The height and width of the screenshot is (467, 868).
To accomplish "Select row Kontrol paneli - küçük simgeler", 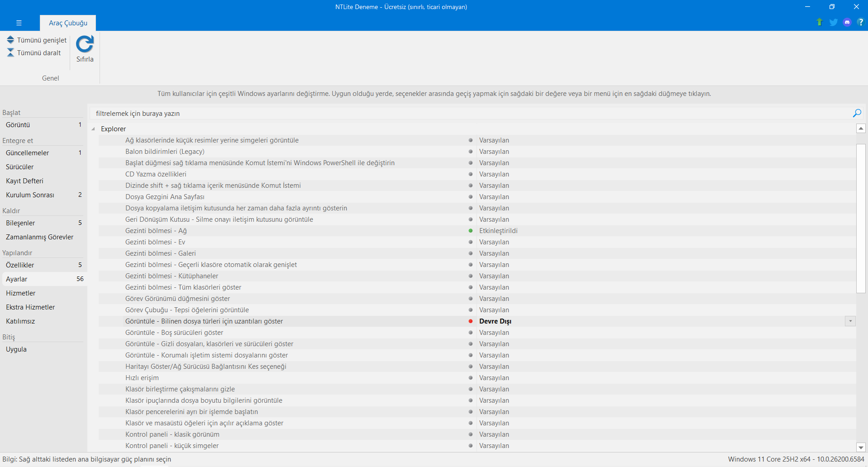I will pyautogui.click(x=477, y=446).
